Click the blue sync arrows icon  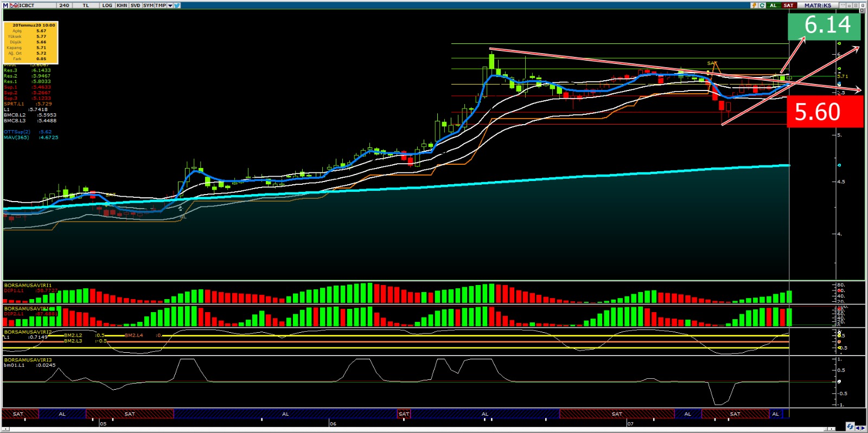point(850,426)
